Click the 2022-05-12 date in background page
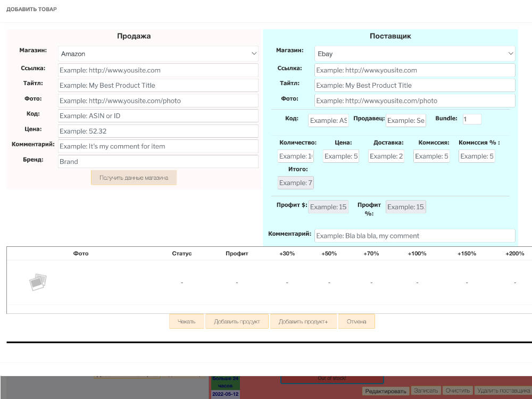The width and height of the screenshot is (532, 399). click(225, 394)
